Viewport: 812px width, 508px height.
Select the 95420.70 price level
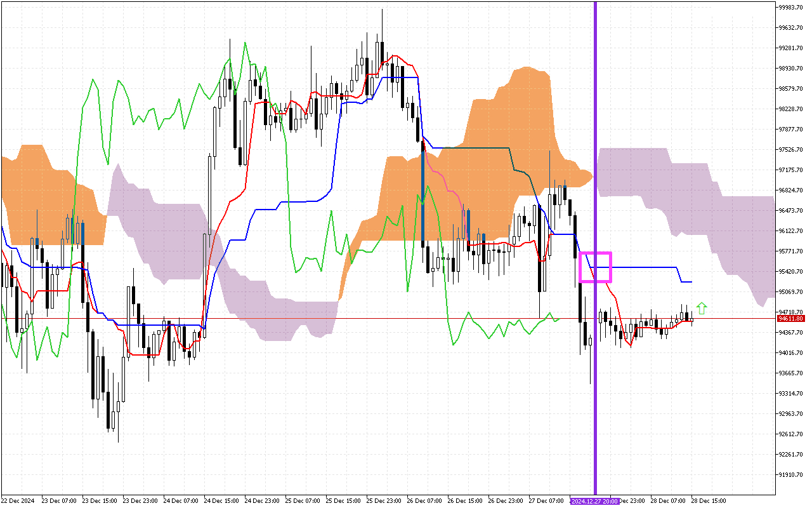pyautogui.click(x=790, y=272)
